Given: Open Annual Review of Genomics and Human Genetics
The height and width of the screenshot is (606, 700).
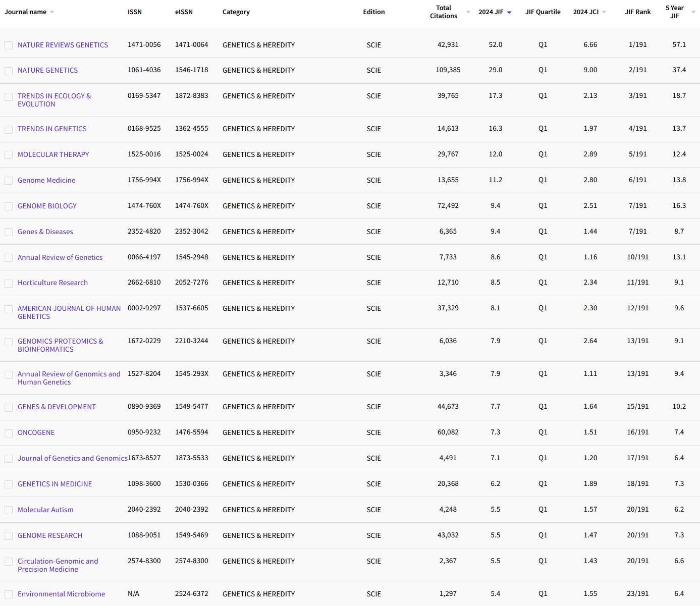Looking at the screenshot, I should click(69, 378).
